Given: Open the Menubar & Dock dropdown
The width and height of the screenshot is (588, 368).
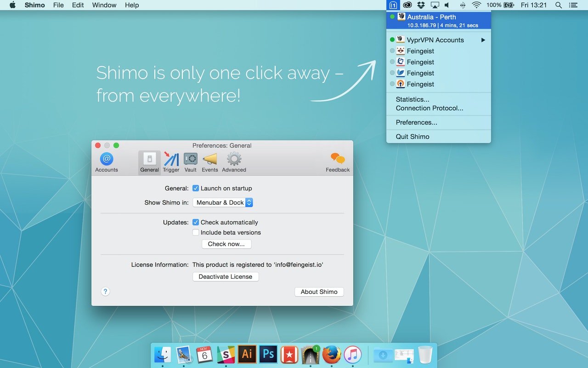Looking at the screenshot, I should tap(223, 202).
